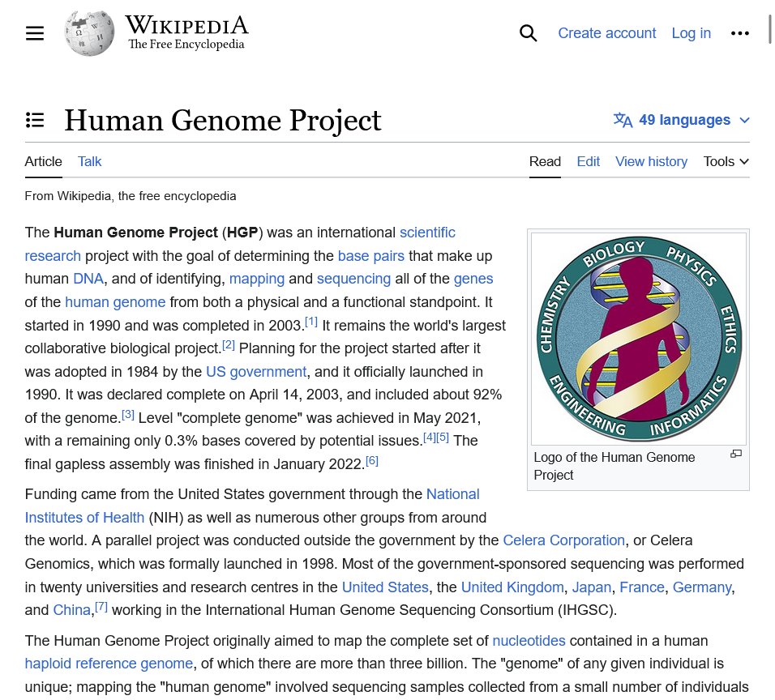
Task: Toggle the table of contents icon
Action: pos(35,120)
